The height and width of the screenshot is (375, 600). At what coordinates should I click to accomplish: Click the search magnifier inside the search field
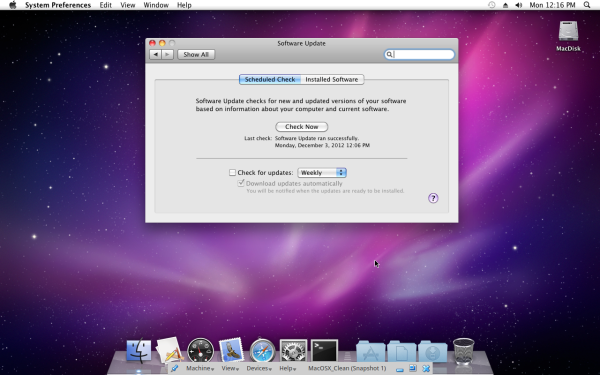[x=389, y=54]
